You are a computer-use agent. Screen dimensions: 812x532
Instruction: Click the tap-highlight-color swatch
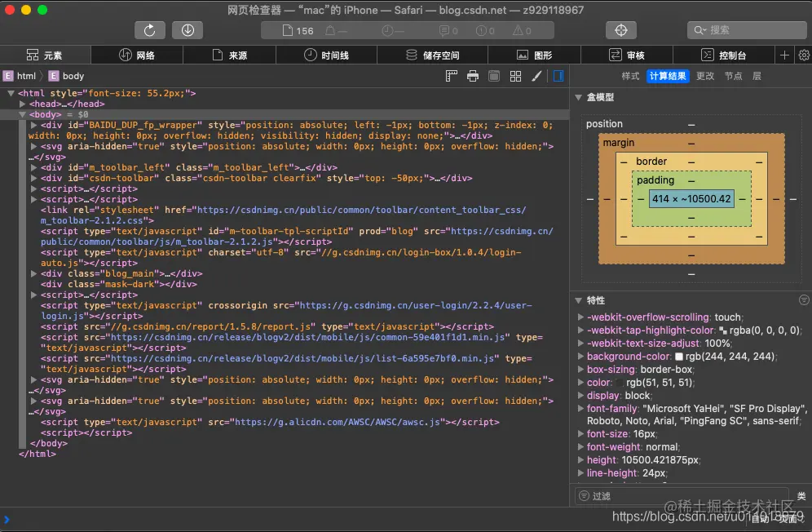pyautogui.click(x=723, y=330)
